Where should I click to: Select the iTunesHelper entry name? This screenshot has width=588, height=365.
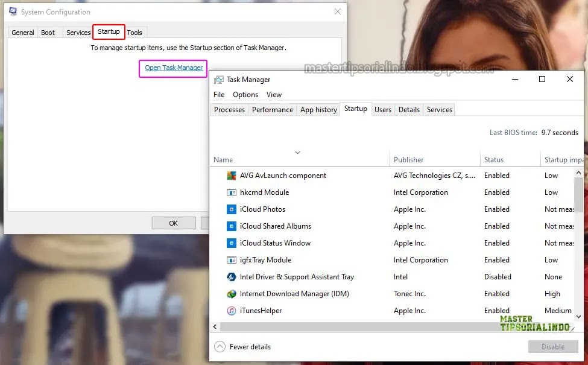pyautogui.click(x=261, y=311)
